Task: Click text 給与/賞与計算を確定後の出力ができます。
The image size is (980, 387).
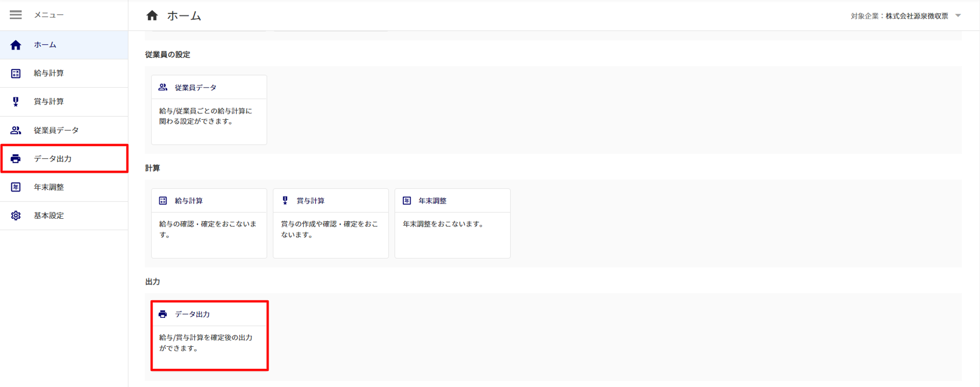Action: pyautogui.click(x=206, y=343)
